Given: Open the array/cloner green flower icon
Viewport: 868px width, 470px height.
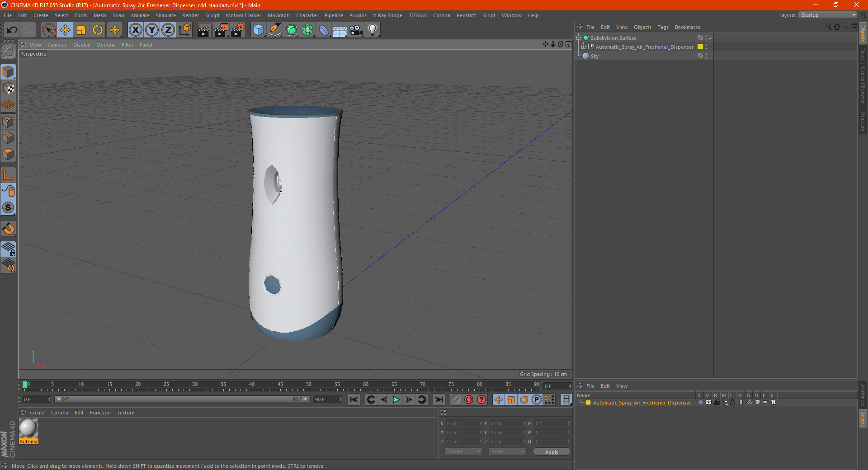Looking at the screenshot, I should (307, 30).
